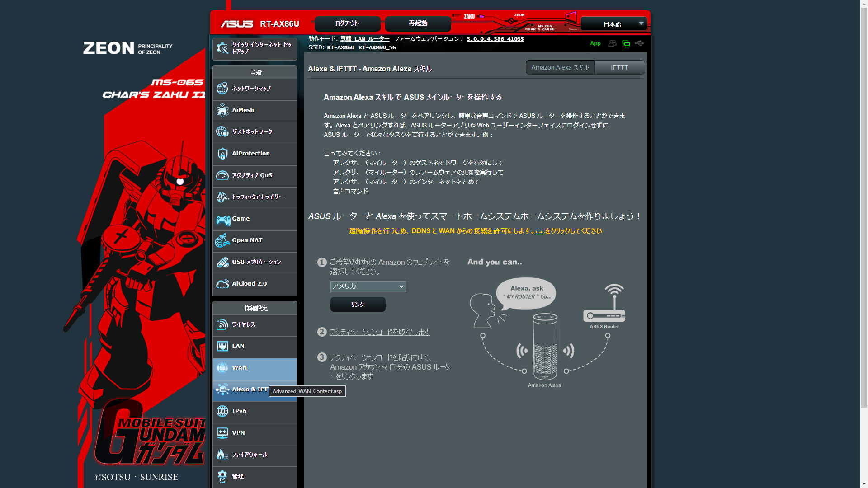Click the VPN monitor icon item
868x488 pixels.
[222, 433]
